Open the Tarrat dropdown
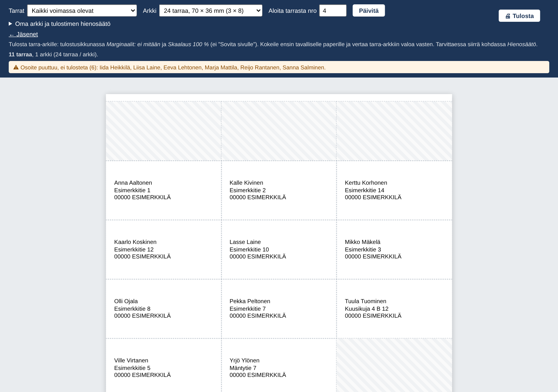Image resolution: width=558 pixels, height=392 pixels. coord(82,11)
